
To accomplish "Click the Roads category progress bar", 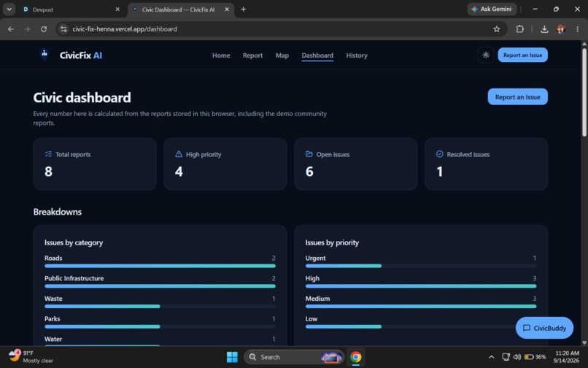I will point(160,266).
